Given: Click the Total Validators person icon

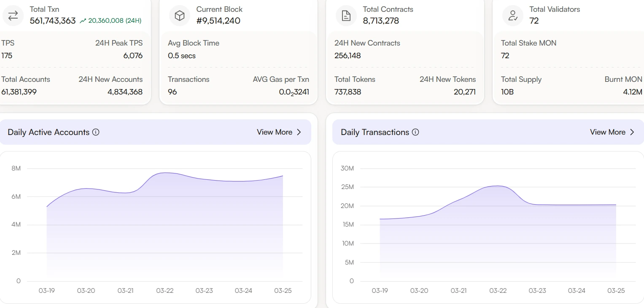Looking at the screenshot, I should point(513,16).
